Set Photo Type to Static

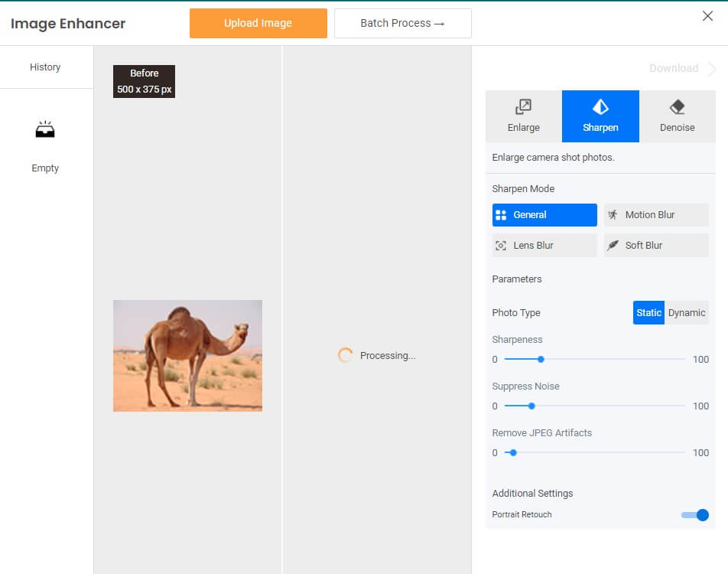tap(648, 313)
